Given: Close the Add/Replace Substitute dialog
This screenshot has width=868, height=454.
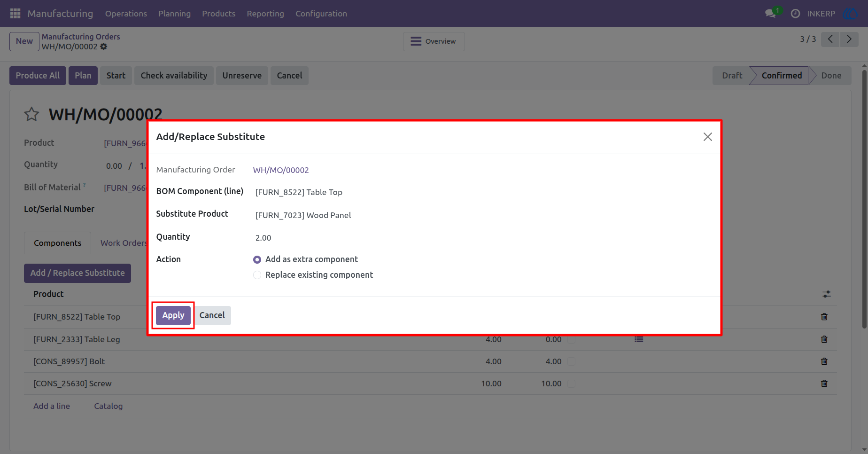Looking at the screenshot, I should [707, 137].
